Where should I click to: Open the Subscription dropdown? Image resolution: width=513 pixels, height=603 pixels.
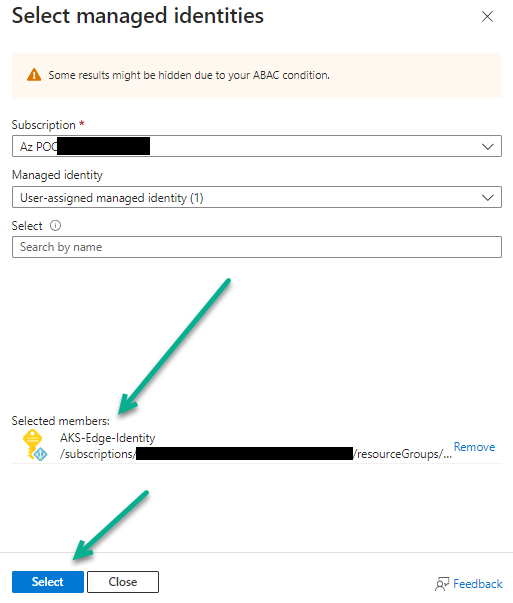[257, 146]
